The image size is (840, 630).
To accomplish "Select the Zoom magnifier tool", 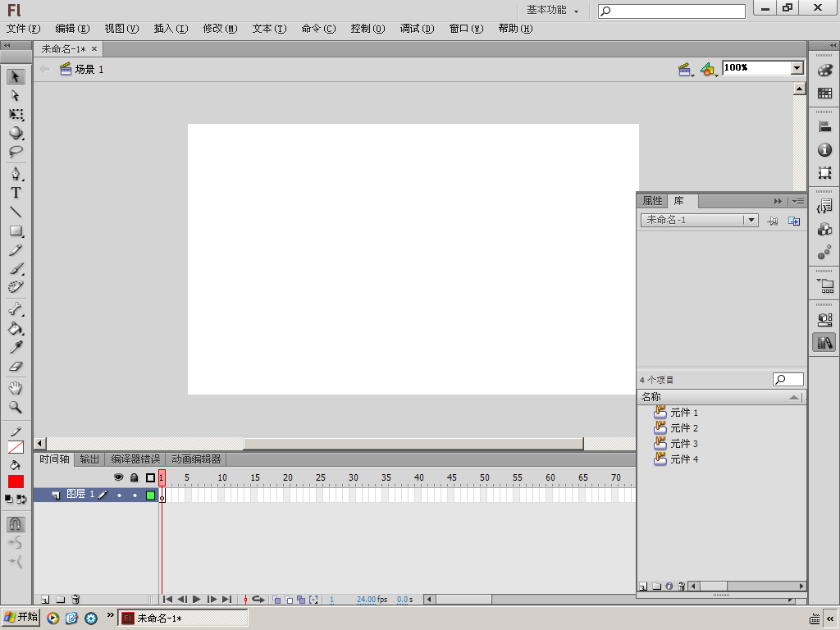I will point(16,408).
